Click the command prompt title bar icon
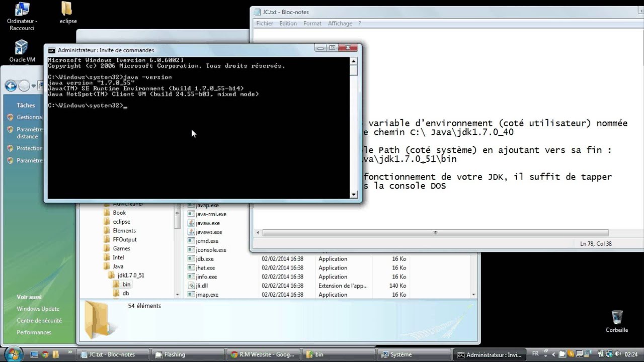The image size is (644, 362). pos(51,50)
